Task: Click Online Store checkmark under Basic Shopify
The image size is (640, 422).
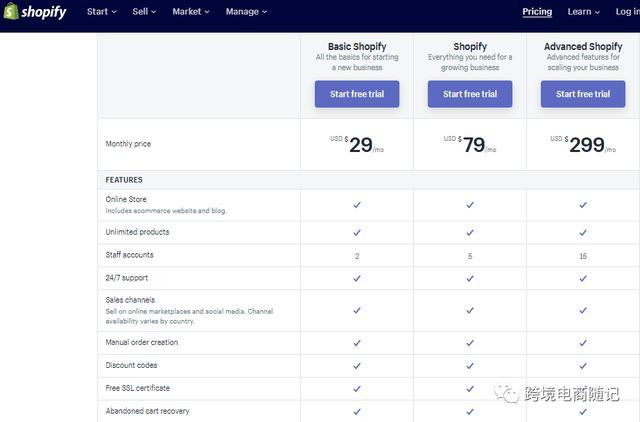Action: (357, 204)
